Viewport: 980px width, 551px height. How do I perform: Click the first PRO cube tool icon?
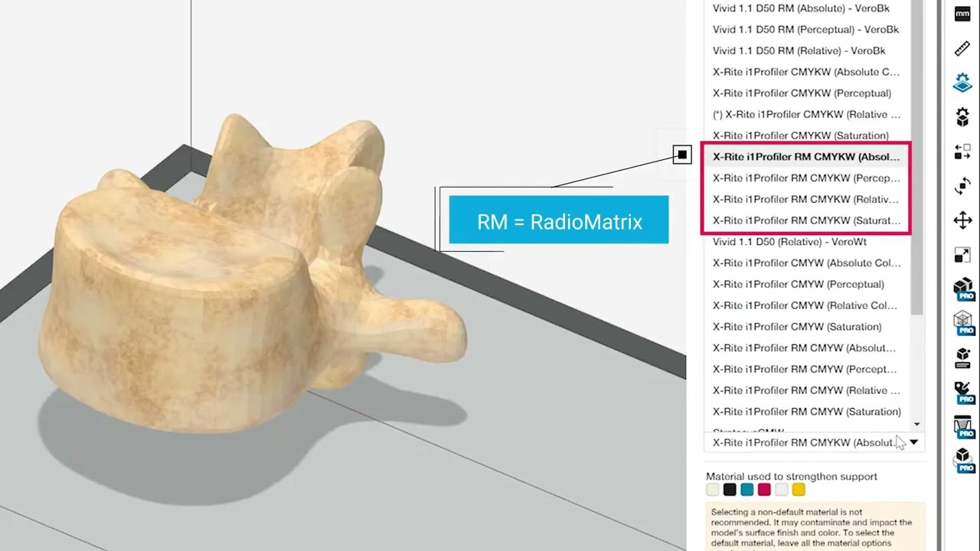point(963,289)
